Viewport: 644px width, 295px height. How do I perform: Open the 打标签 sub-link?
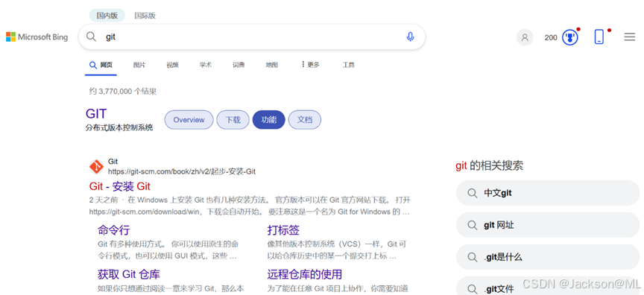pos(283,230)
